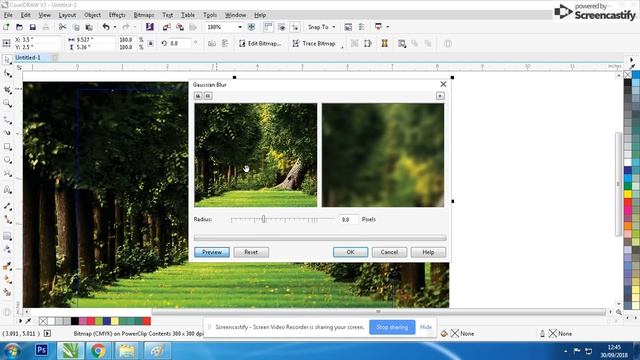Expand the Trace Bitmap flyout arrow
The height and width of the screenshot is (360, 640).
point(342,47)
